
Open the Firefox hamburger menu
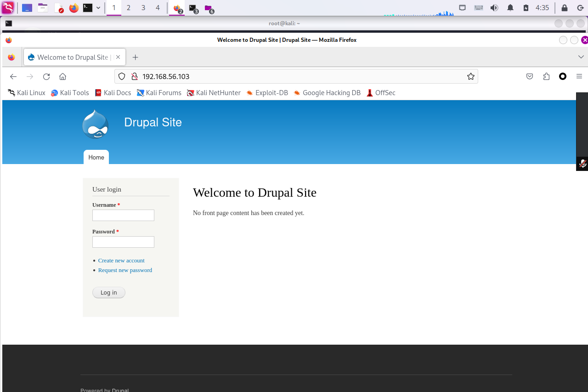579,76
